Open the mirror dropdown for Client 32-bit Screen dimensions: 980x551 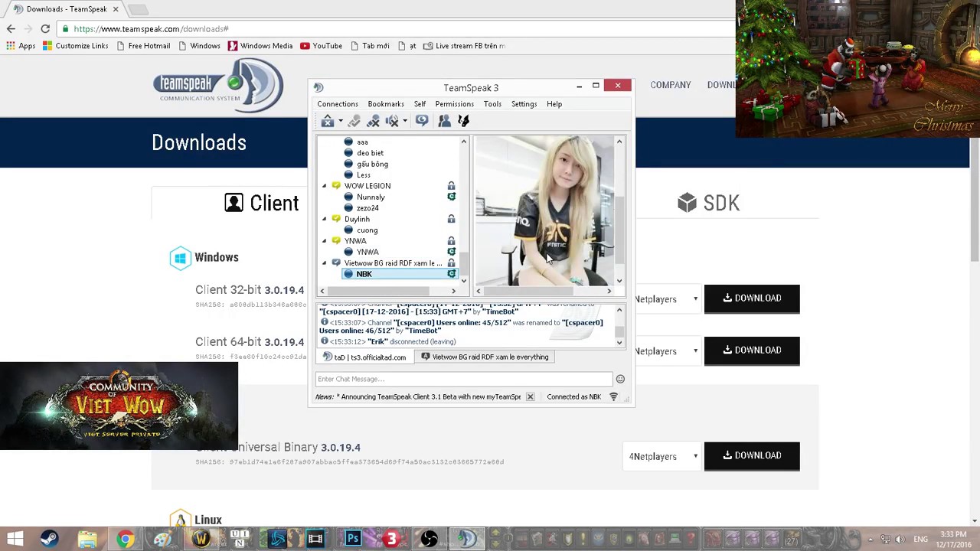point(666,299)
